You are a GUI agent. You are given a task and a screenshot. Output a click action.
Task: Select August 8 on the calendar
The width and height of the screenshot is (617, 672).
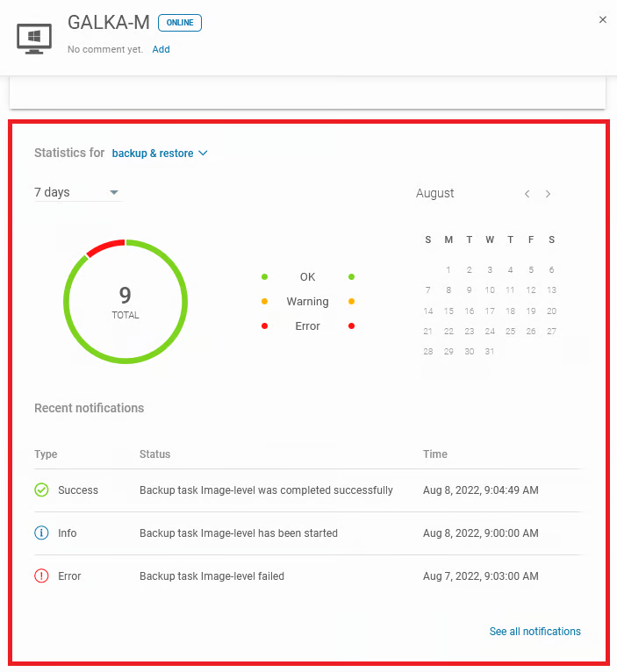[448, 290]
